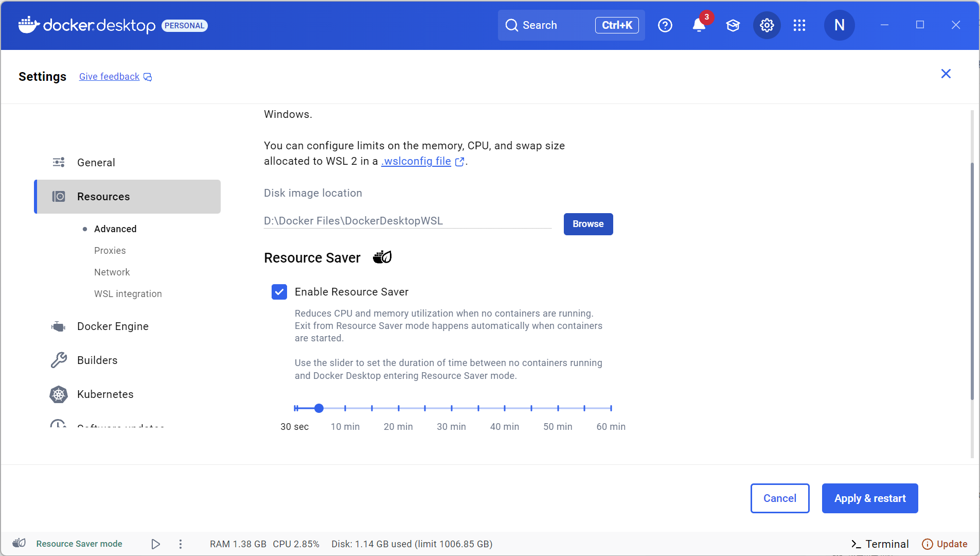The image size is (980, 556).
Task: Click the help question mark icon
Action: 665,25
